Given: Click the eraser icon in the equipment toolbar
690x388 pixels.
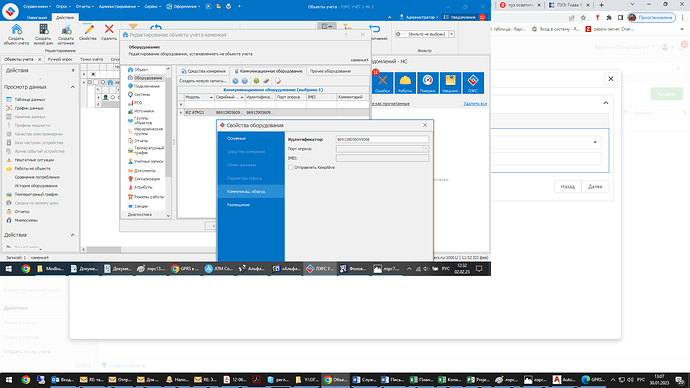Looking at the screenshot, I should coord(266,81).
